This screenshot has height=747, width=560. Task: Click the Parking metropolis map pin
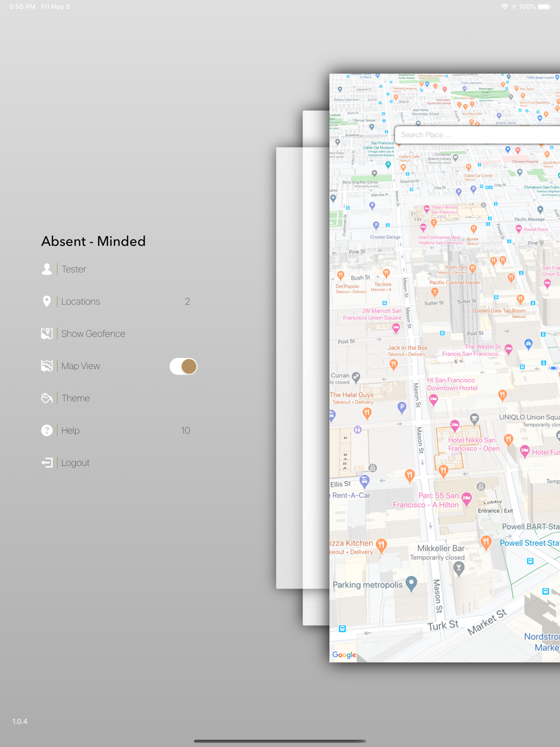coord(412,583)
